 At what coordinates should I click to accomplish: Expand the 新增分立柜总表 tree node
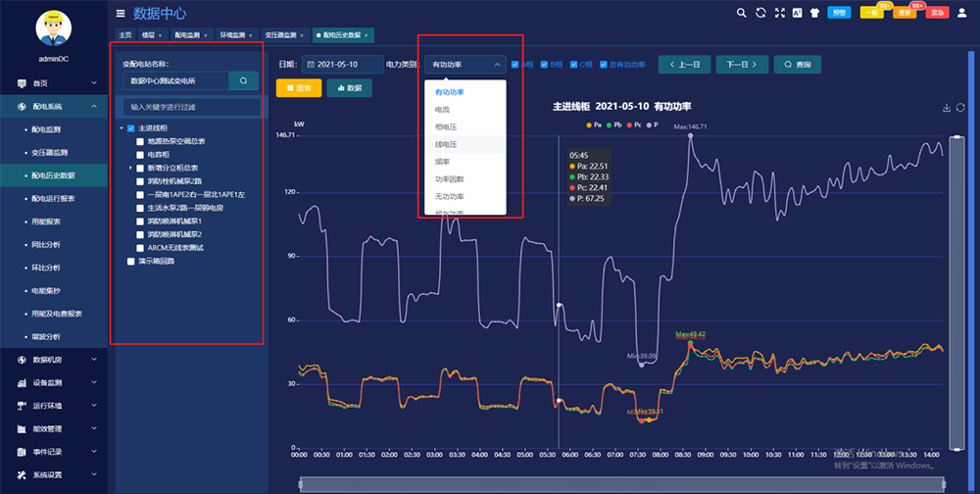(130, 169)
